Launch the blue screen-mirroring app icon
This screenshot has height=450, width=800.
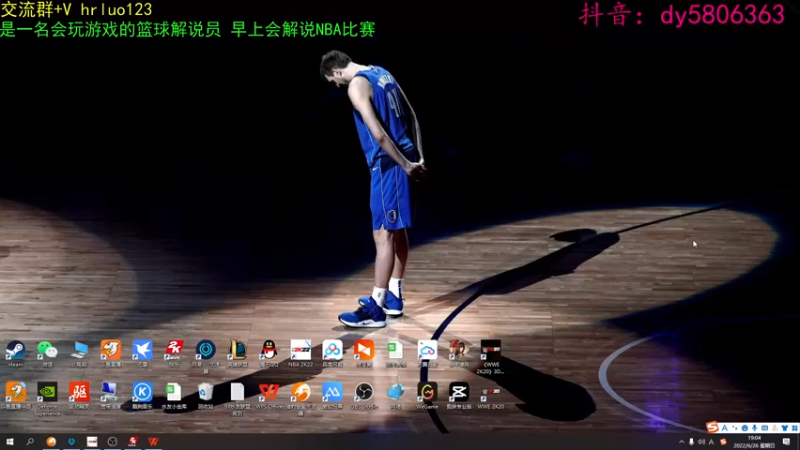point(332,395)
